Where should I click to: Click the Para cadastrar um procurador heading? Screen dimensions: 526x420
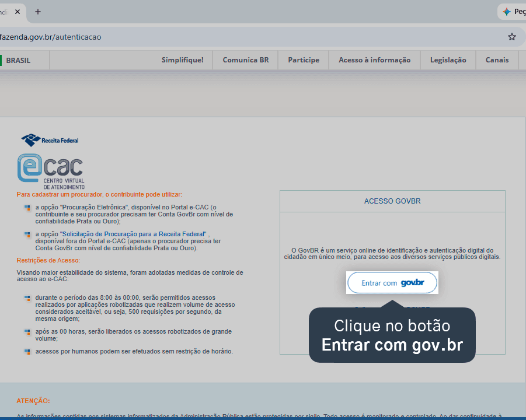click(x=99, y=194)
